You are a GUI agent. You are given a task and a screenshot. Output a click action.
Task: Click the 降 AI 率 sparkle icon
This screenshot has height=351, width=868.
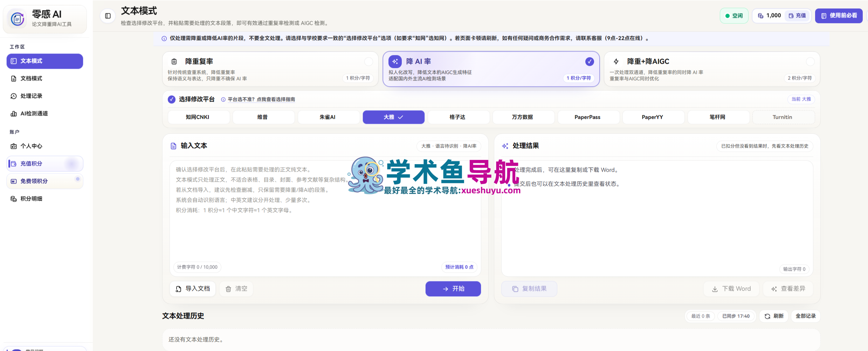(x=395, y=62)
